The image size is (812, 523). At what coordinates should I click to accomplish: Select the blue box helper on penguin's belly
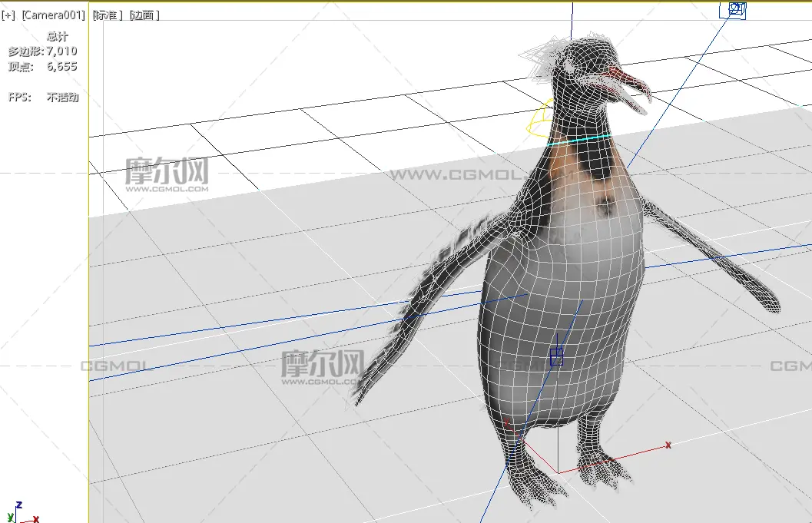557,356
